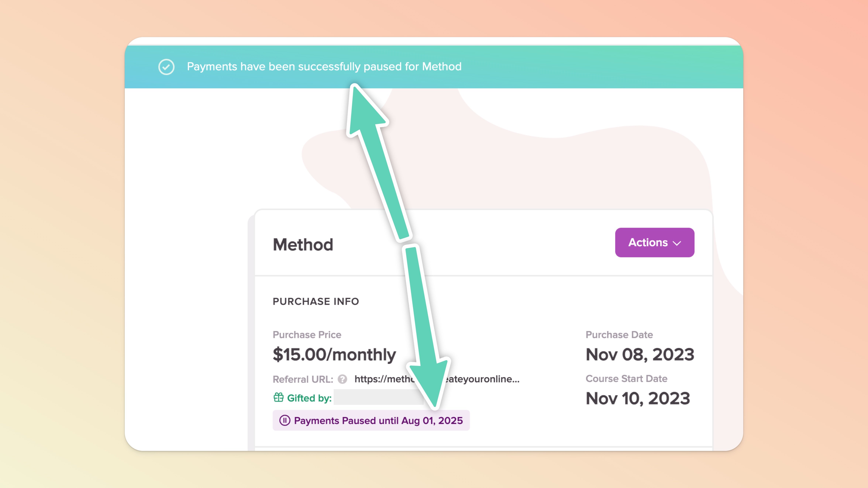
Task: Click the Nov 08, 2023 purchase date
Action: tap(640, 354)
